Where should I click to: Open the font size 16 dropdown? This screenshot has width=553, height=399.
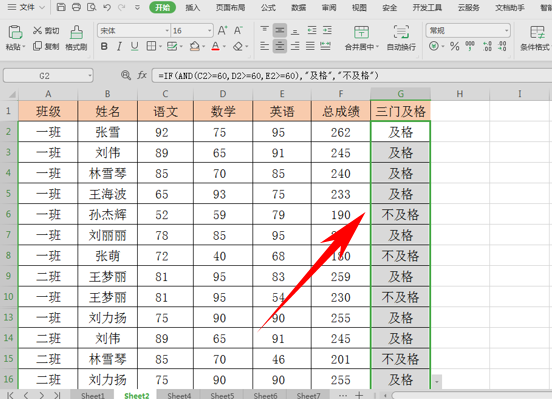point(209,31)
